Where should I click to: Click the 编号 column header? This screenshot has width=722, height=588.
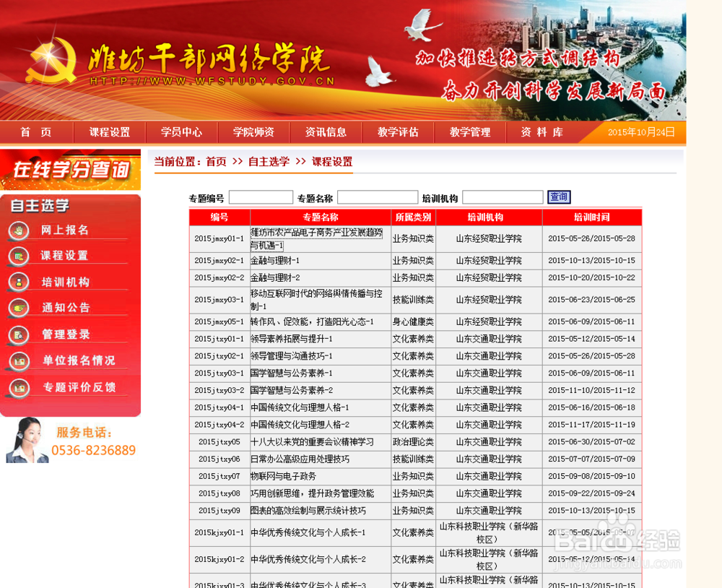coord(219,217)
